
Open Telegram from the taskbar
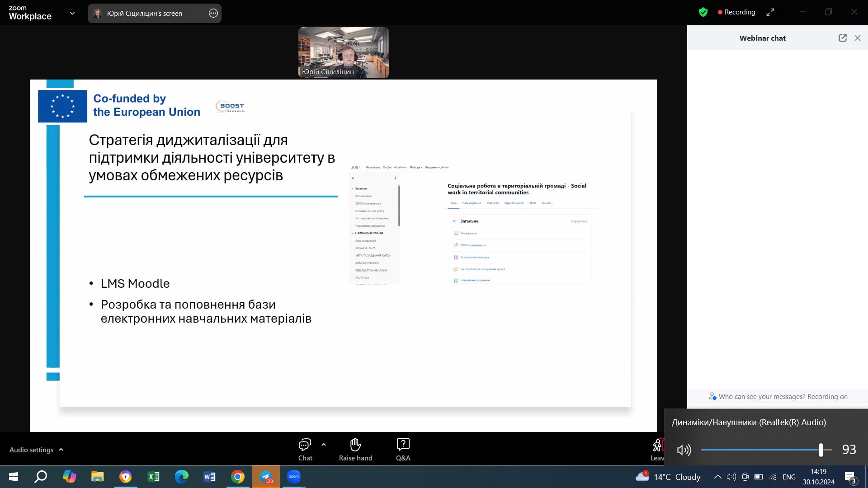266,477
